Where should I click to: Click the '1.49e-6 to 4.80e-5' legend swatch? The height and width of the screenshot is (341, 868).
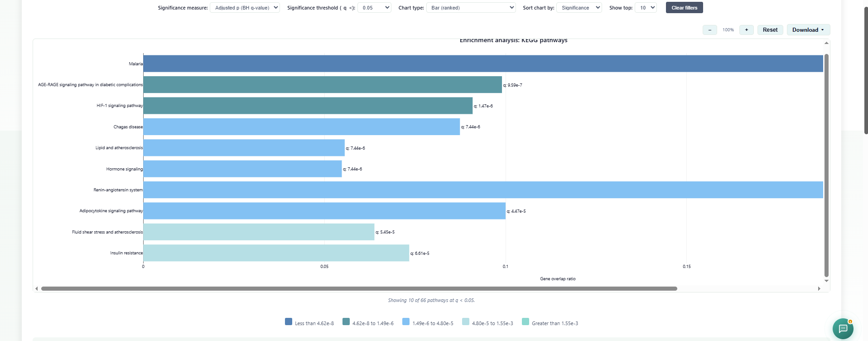coord(406,322)
